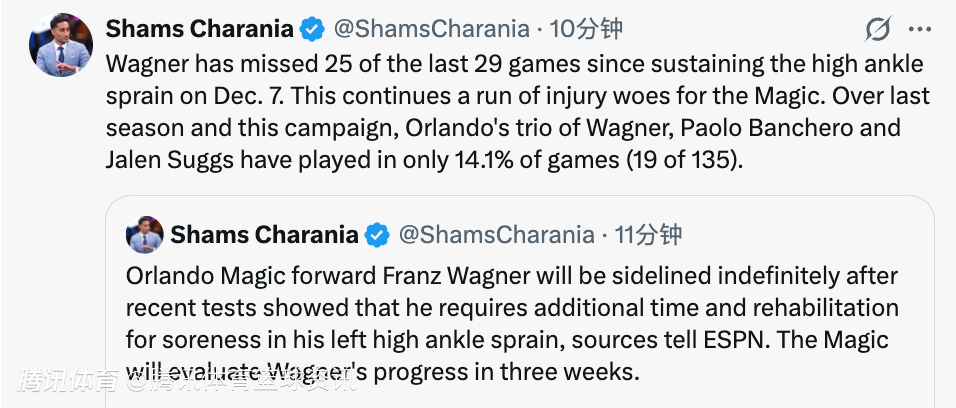Click the blue verified badge on top tweet
The height and width of the screenshot is (408, 956).
click(313, 30)
